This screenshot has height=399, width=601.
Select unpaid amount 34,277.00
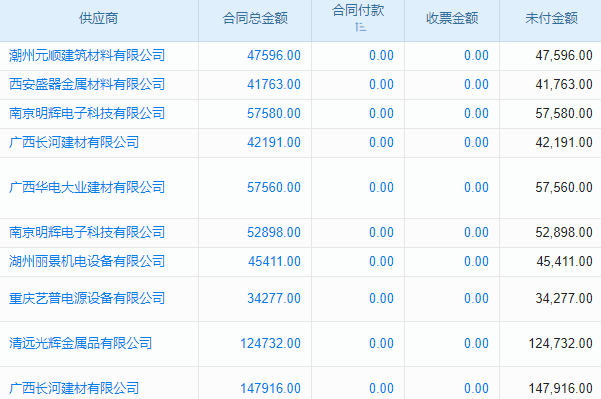[x=564, y=298]
